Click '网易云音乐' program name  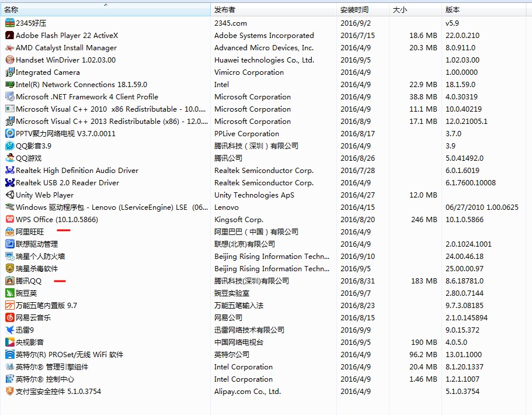point(33,317)
